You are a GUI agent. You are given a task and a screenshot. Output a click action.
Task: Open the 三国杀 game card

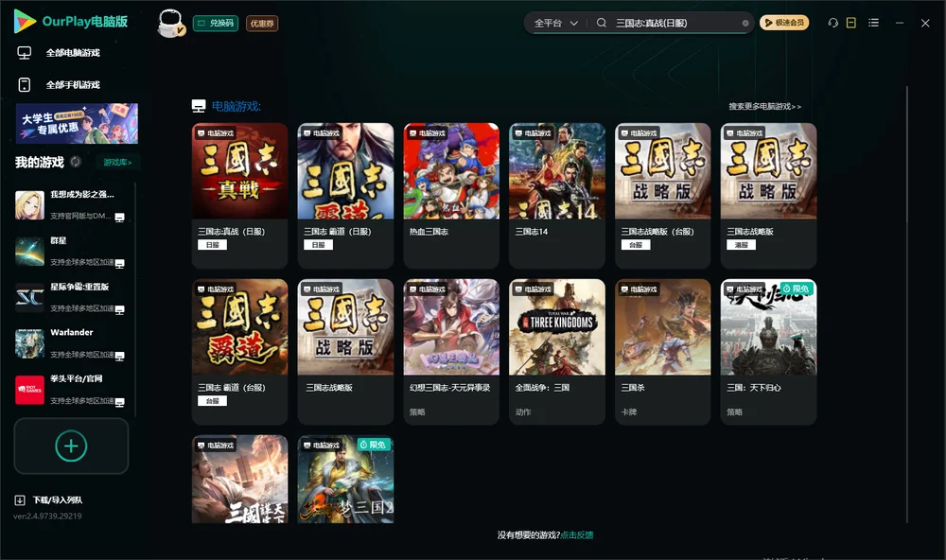(x=663, y=352)
